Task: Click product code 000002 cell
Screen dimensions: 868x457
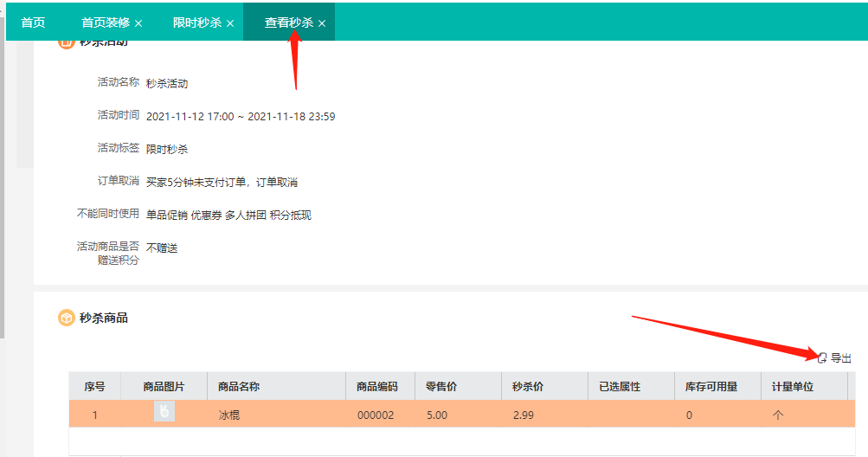Action: [x=376, y=415]
